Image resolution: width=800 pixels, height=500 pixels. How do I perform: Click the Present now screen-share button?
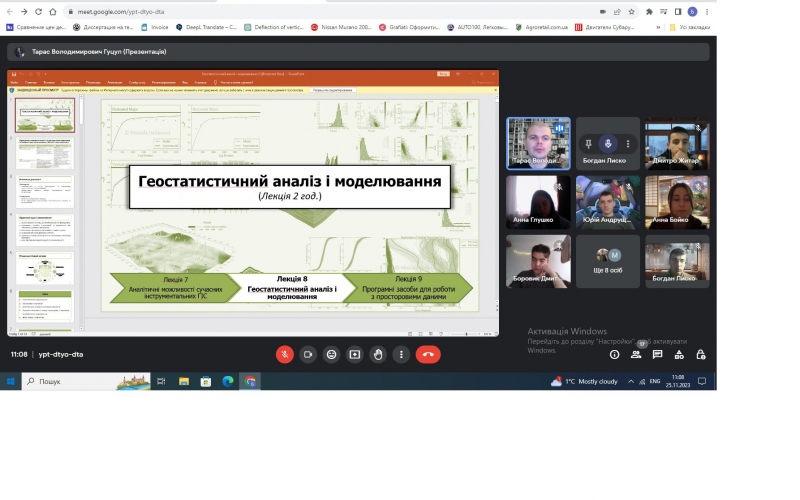point(355,355)
